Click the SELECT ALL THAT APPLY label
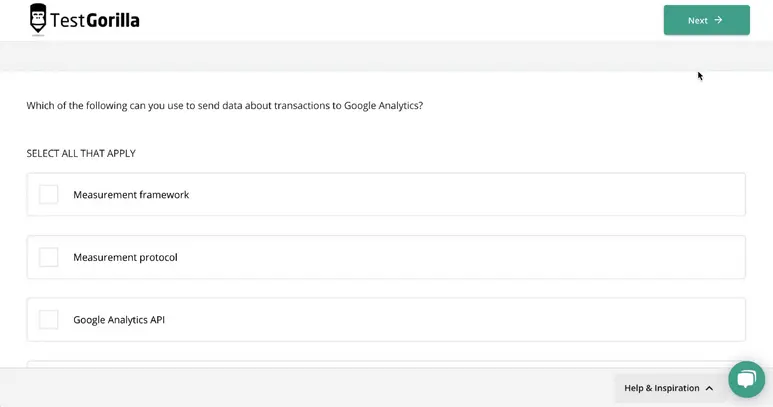 (81, 153)
